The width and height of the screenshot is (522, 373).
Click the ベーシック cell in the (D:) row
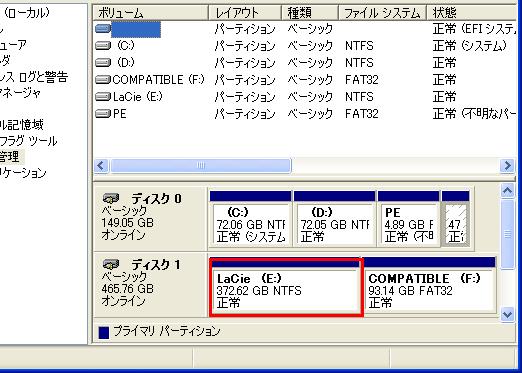click(310, 63)
